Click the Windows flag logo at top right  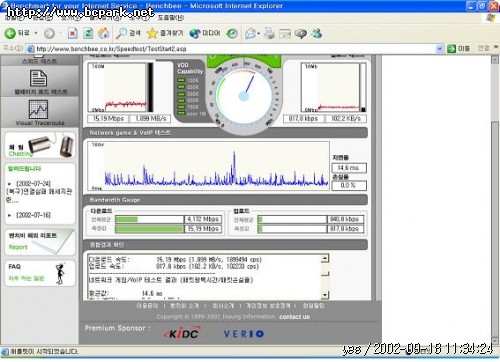[x=491, y=18]
